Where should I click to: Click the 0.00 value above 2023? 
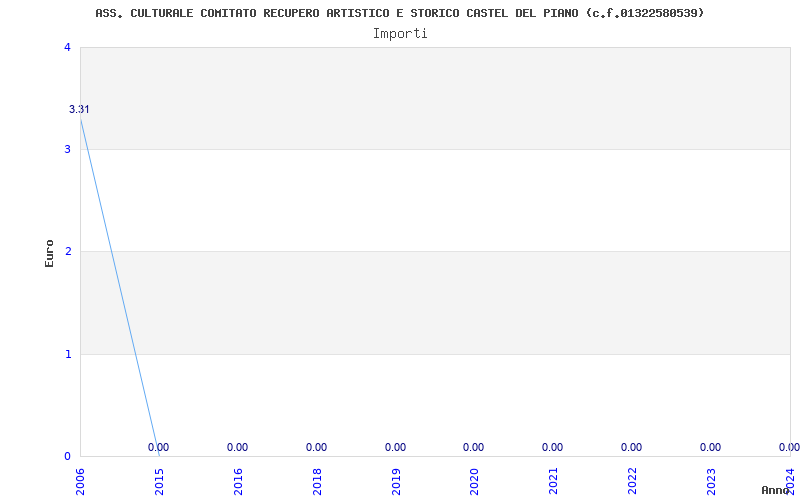(x=711, y=447)
